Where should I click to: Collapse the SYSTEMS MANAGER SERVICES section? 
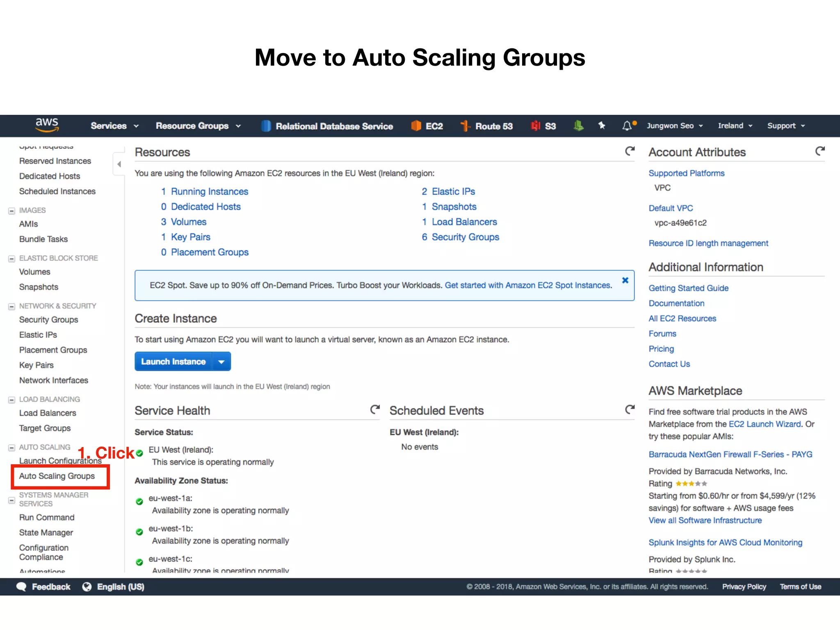12,500
